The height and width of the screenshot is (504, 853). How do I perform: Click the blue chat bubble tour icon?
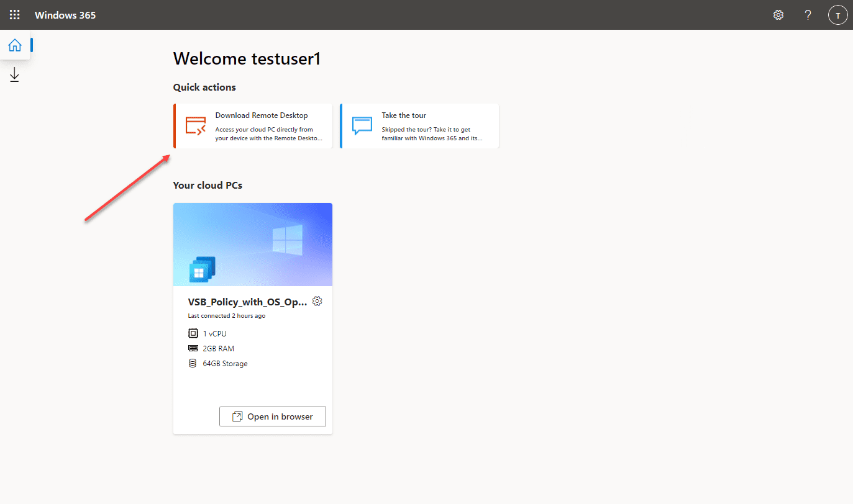coord(362,125)
